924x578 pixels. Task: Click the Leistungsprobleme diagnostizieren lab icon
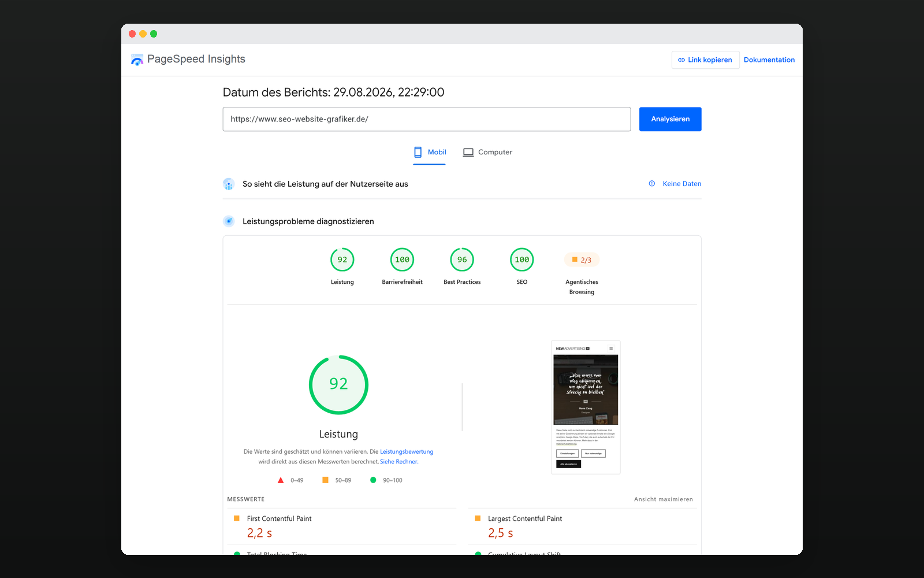[229, 221]
